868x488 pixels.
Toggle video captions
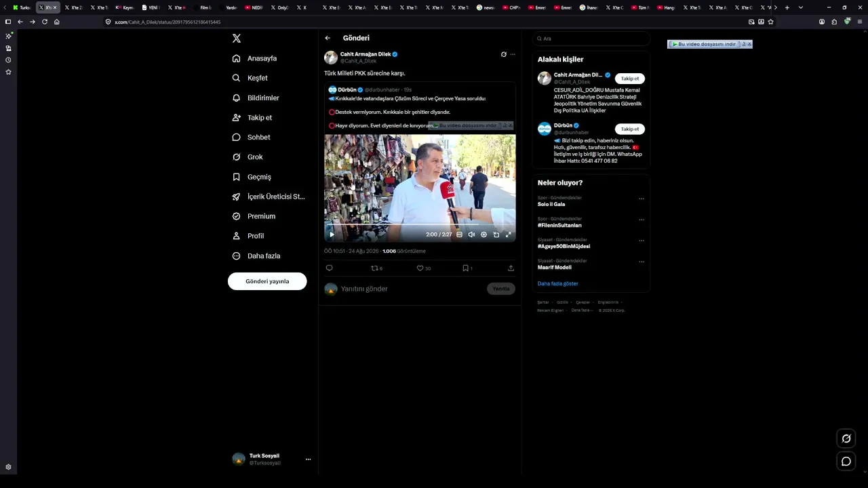459,235
